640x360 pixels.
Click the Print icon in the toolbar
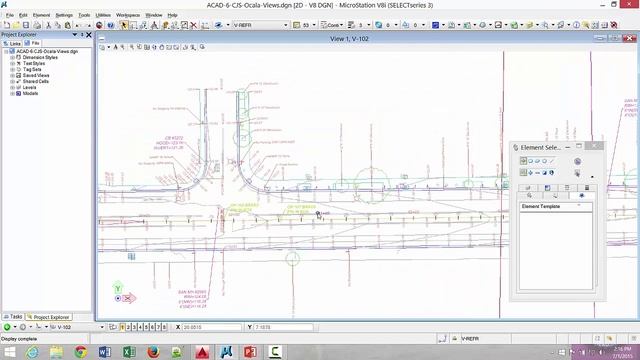[37, 25]
